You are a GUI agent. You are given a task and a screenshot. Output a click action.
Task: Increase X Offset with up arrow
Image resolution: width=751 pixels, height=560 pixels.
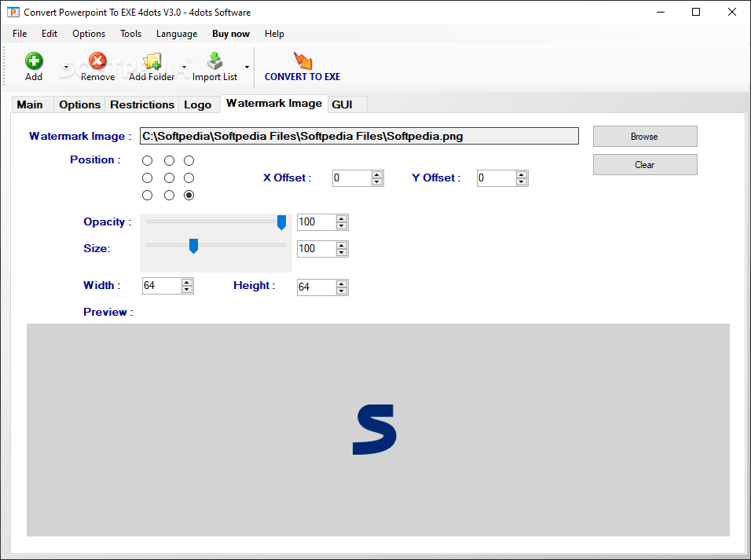tap(377, 175)
